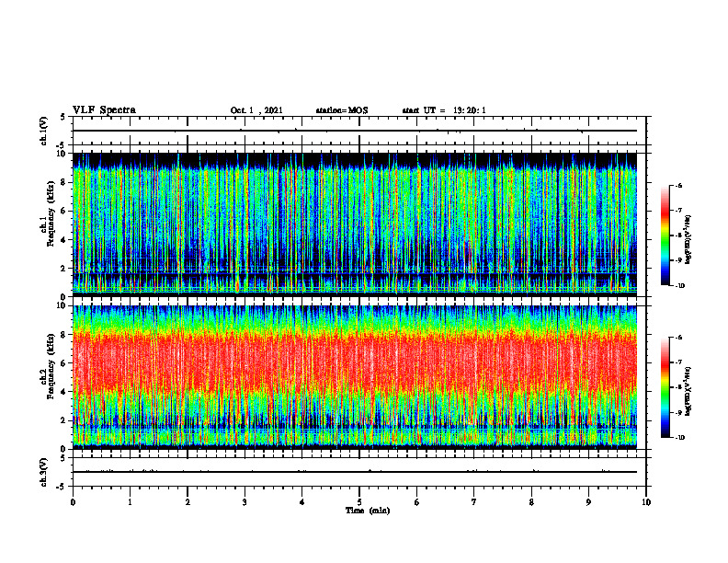Click the ch.1 "Frequency (kHz)" axis label
The width and height of the screenshot is (728, 563).
[x=51, y=214]
